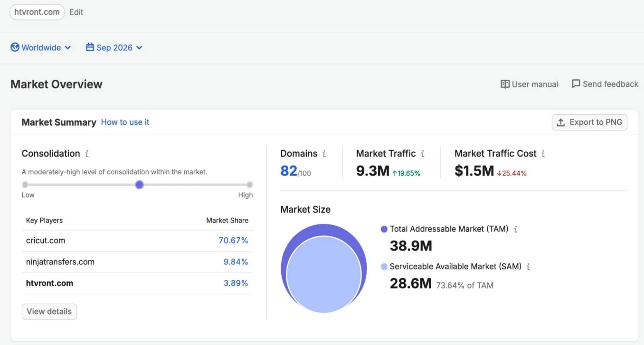Click the View details button

[49, 312]
